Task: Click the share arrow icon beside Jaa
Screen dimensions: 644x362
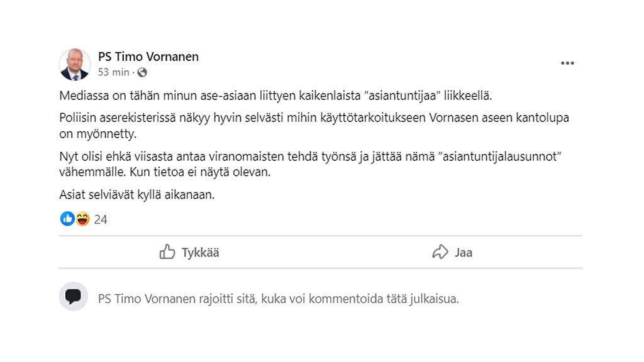Action: coord(439,251)
